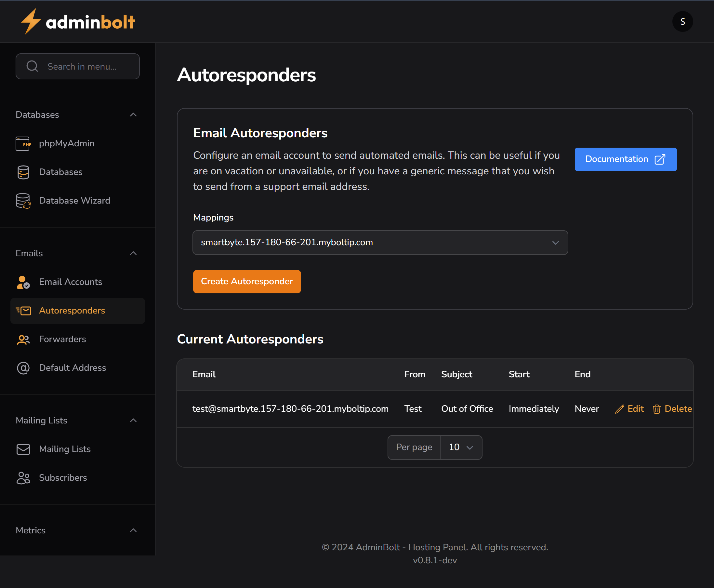Click the Create Autoresponder button

[x=247, y=281]
